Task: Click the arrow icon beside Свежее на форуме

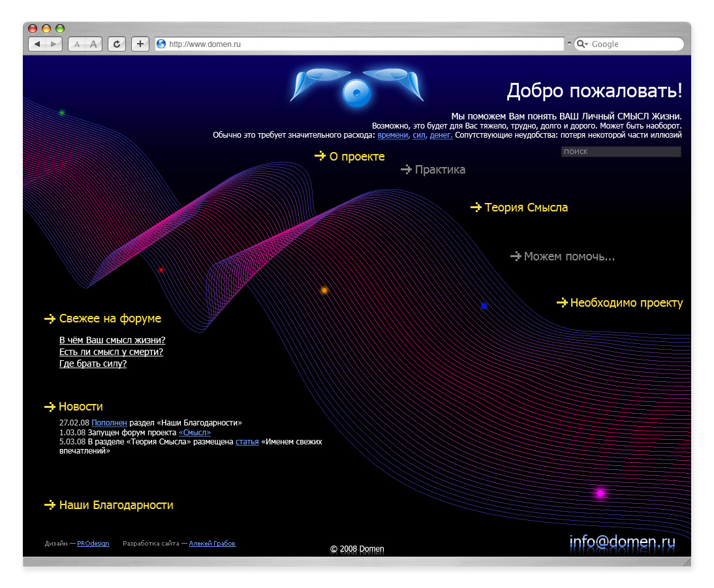Action: 50,319
